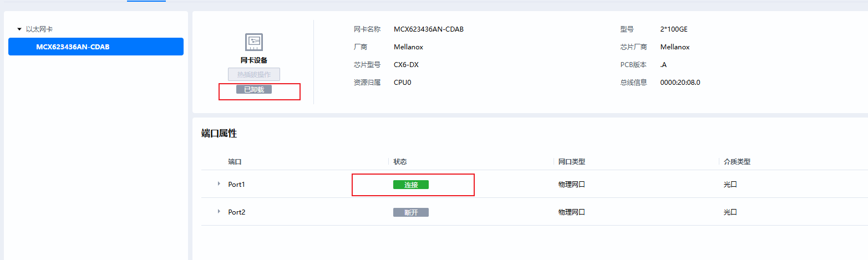Click the 热插拔操作 button
This screenshot has height=260, width=868.
[x=254, y=74]
